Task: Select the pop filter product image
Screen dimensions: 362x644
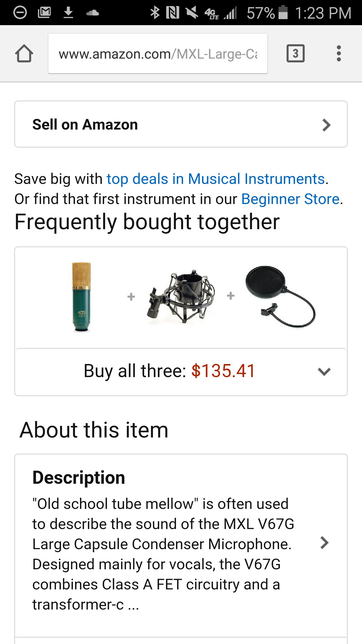Action: tap(280, 297)
